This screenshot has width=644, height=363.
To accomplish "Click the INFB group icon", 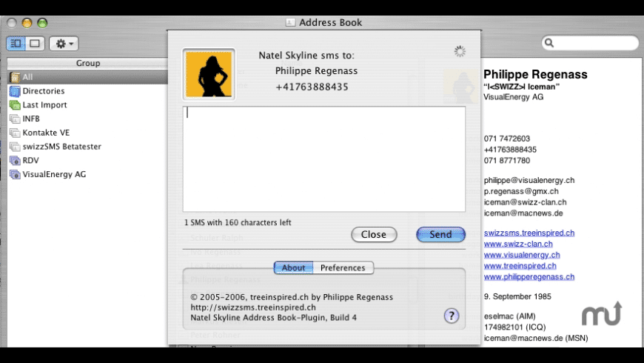I will coord(15,119).
